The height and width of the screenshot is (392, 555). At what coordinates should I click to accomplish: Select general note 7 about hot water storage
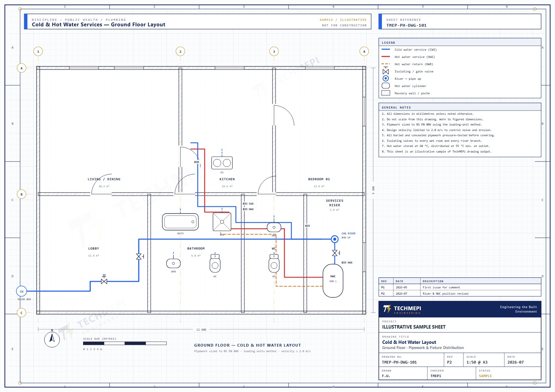click(x=436, y=146)
